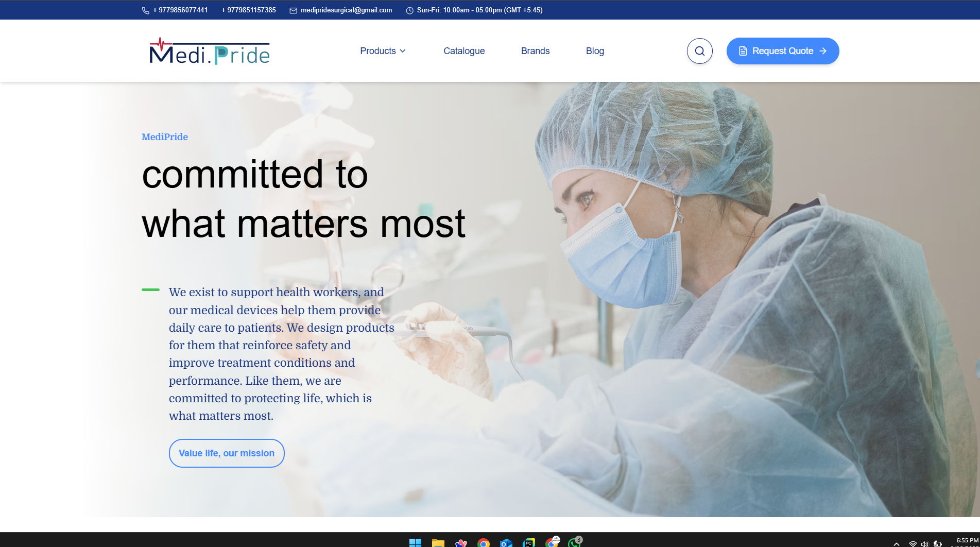The height and width of the screenshot is (547, 980).
Task: Open the Blog page
Action: 595,50
